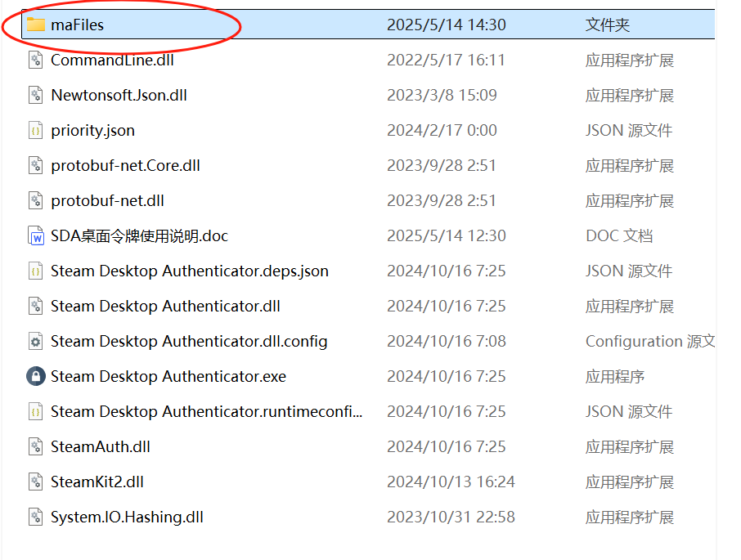Select the SteamAuth.dll file name
The width and height of the screenshot is (741, 560).
(x=101, y=446)
